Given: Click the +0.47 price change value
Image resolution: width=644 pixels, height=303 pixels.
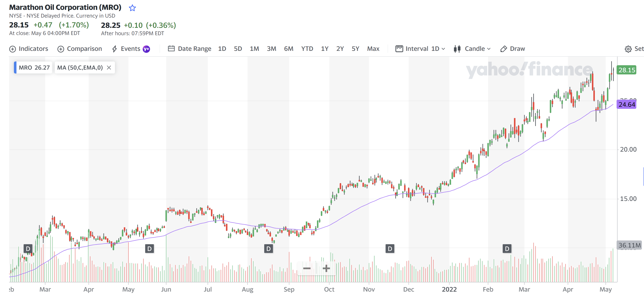Looking at the screenshot, I should tap(43, 25).
